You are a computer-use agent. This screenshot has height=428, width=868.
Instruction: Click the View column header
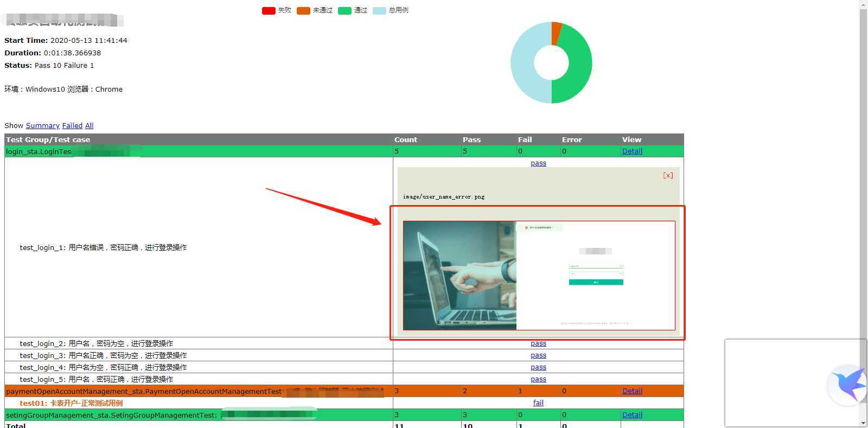[x=631, y=139]
